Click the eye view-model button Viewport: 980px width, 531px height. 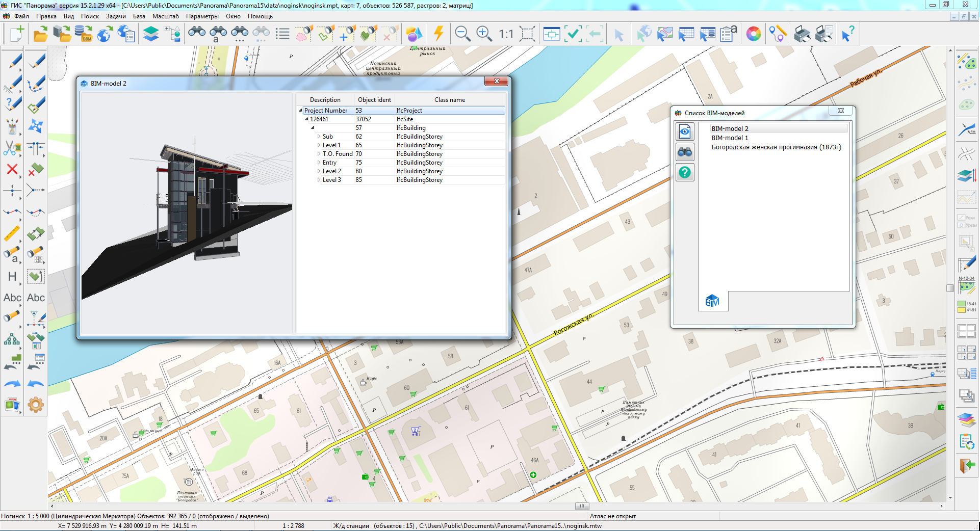coord(685,131)
